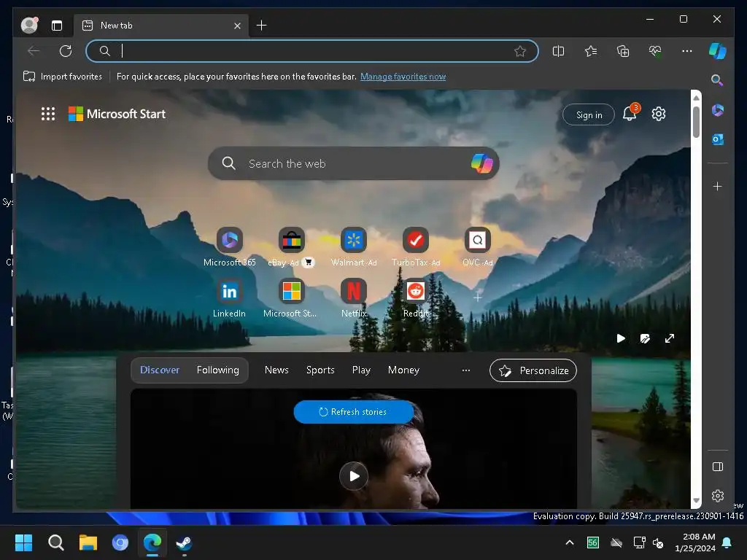This screenshot has height=560, width=747.
Task: Open the Edge profile avatar menu
Action: pos(29,26)
